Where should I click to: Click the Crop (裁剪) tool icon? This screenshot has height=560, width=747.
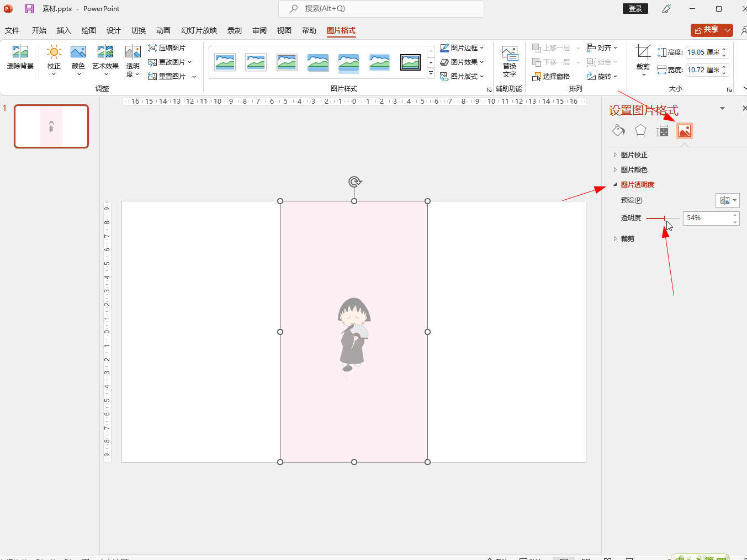coord(643,52)
